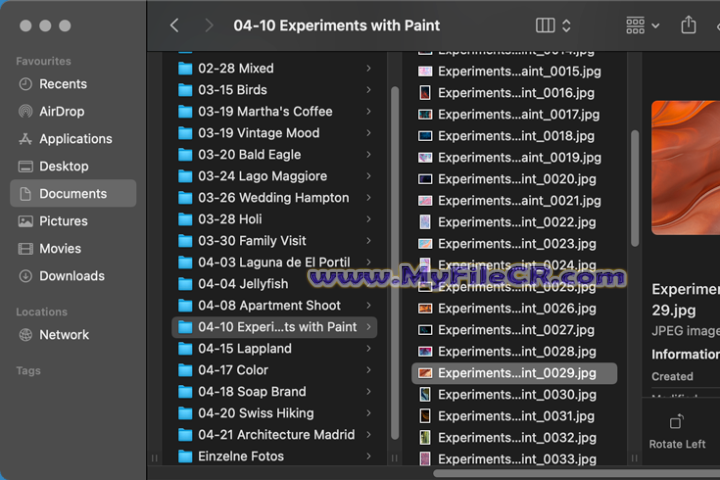
Task: Select the 03-15 Birds folder icon
Action: pyautogui.click(x=185, y=90)
